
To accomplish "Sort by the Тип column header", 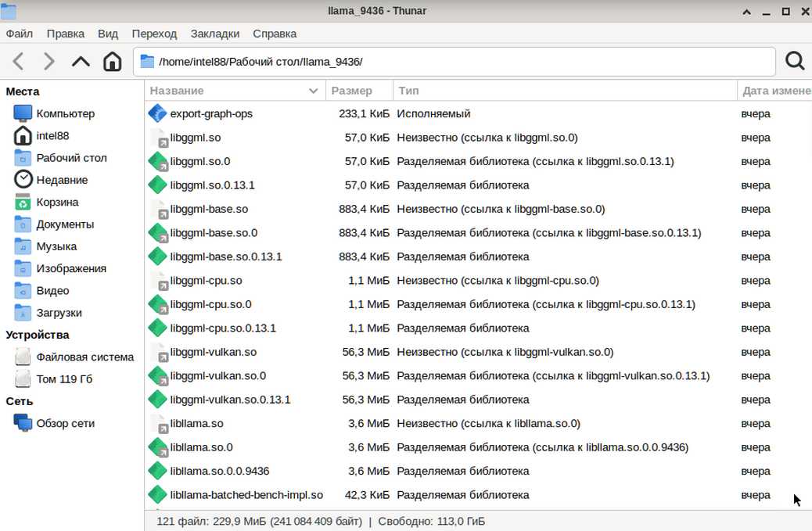I will click(x=565, y=91).
